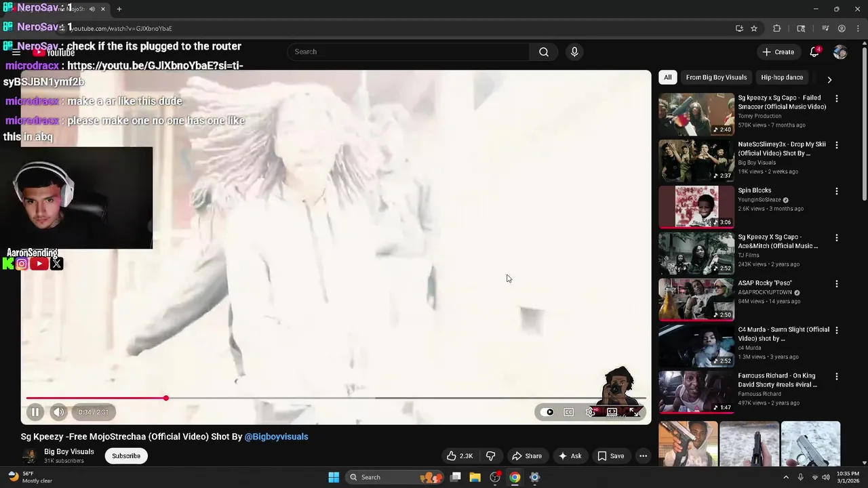The image size is (868, 488).
Task: Click the progress bar scrubber handle
Action: (165, 398)
